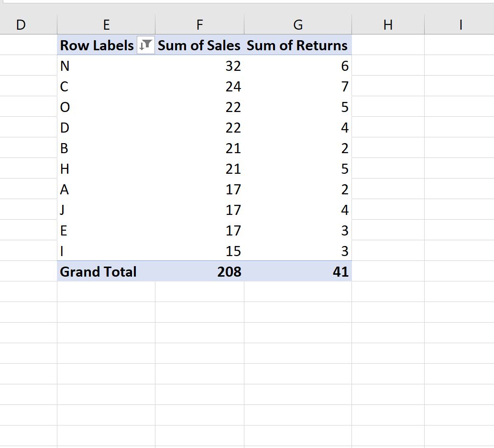494x448 pixels.
Task: Select row label O cell
Action: pyautogui.click(x=106, y=107)
